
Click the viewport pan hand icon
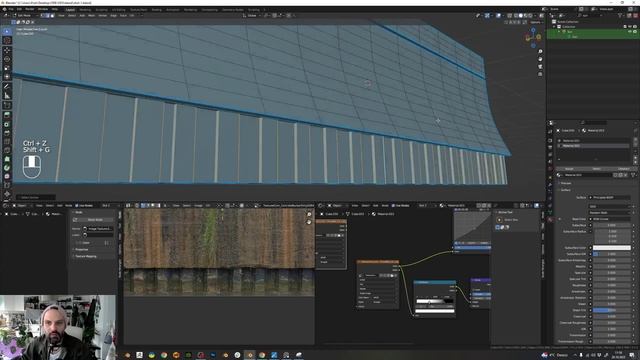[540, 59]
